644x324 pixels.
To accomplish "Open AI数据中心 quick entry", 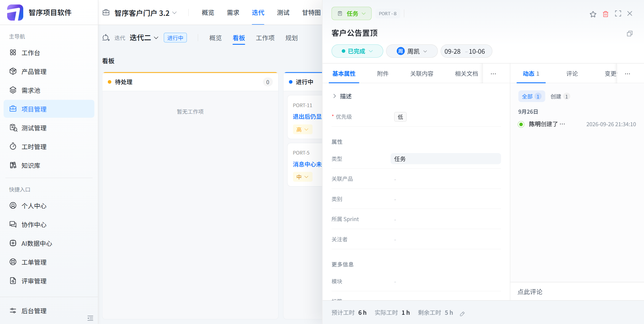I will (x=49, y=243).
